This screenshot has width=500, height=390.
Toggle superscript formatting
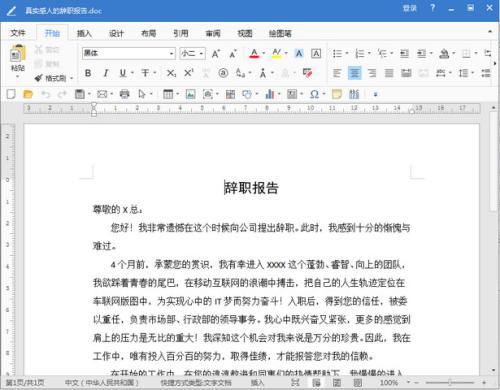point(189,73)
